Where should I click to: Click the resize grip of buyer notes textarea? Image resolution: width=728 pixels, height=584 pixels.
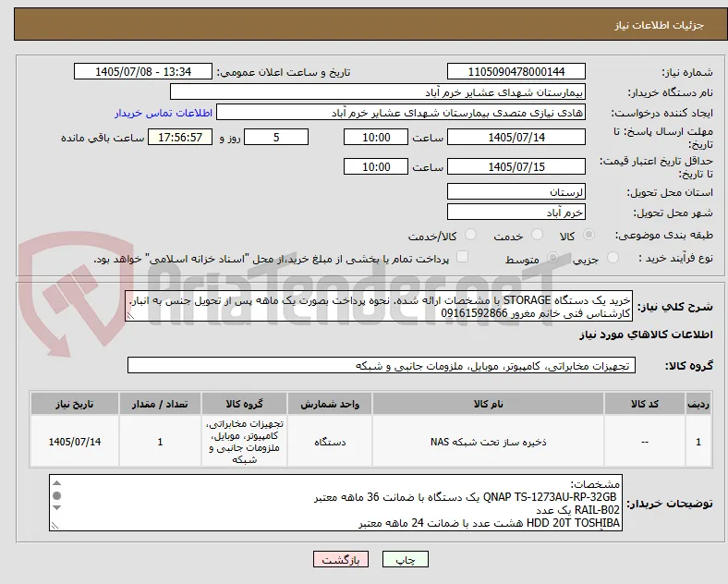[55, 526]
